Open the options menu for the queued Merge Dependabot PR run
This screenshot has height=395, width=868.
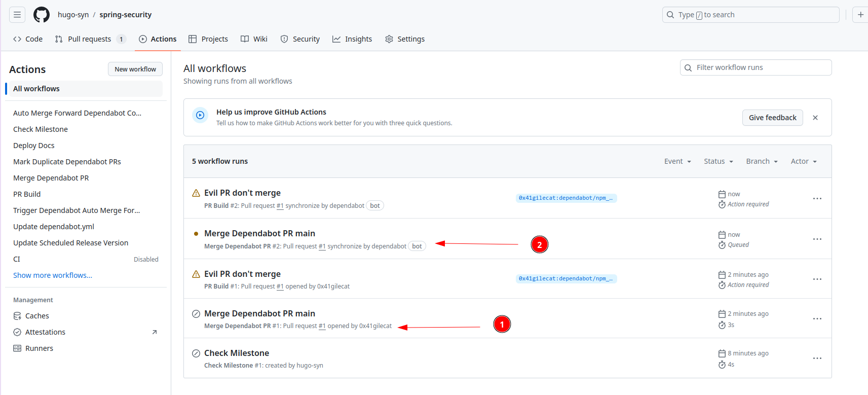(817, 239)
